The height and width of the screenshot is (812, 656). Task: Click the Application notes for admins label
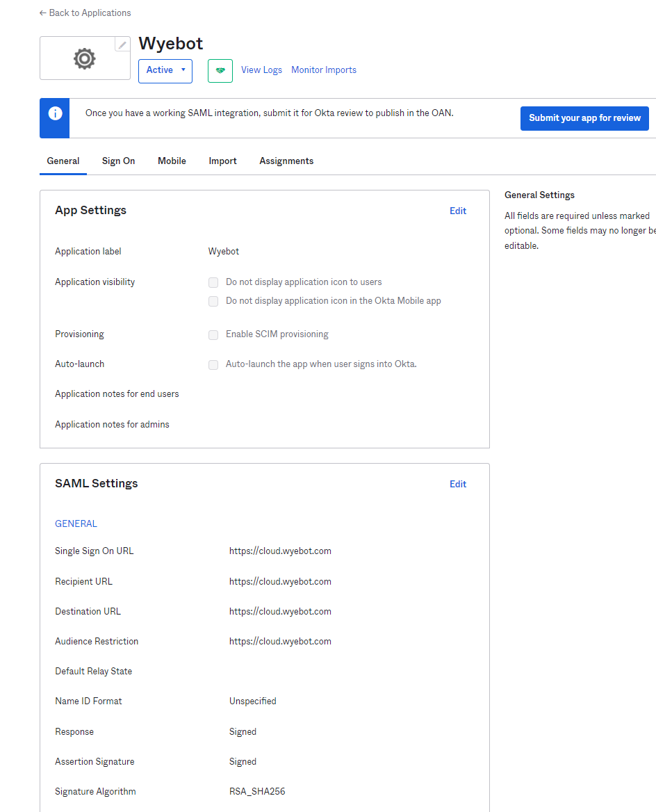[113, 425]
